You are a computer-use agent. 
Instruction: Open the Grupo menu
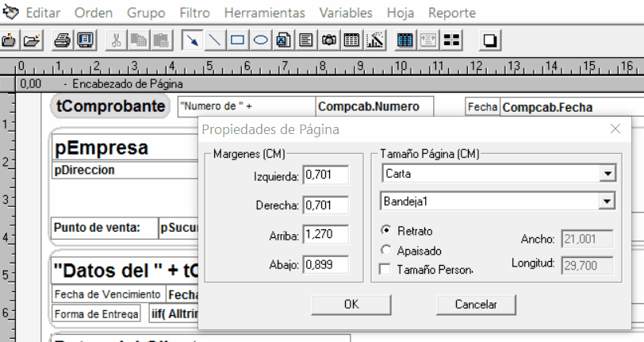point(146,13)
